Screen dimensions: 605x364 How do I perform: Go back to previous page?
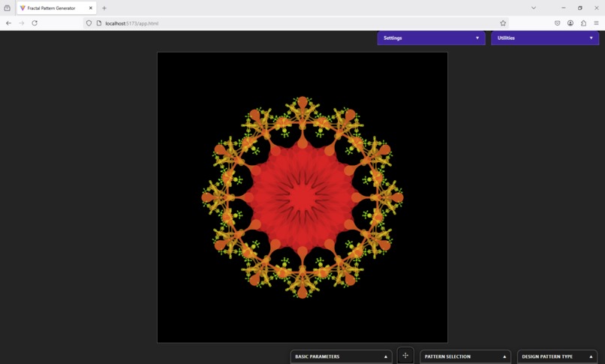(8, 23)
